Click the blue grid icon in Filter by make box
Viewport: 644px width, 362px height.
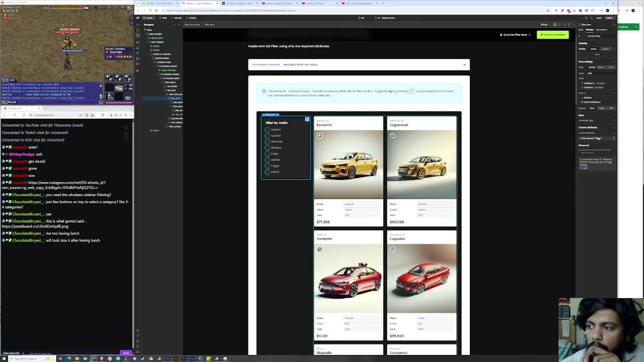point(307,119)
